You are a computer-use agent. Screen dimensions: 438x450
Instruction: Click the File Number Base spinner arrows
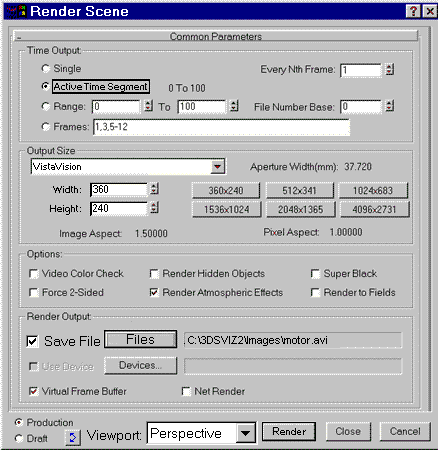coord(389,107)
